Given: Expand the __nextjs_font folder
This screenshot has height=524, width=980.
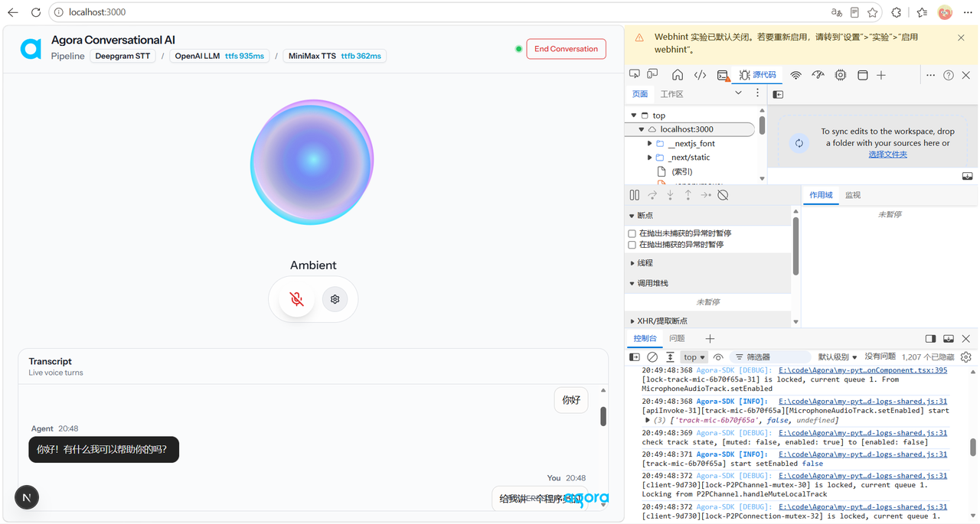Looking at the screenshot, I should coord(650,143).
